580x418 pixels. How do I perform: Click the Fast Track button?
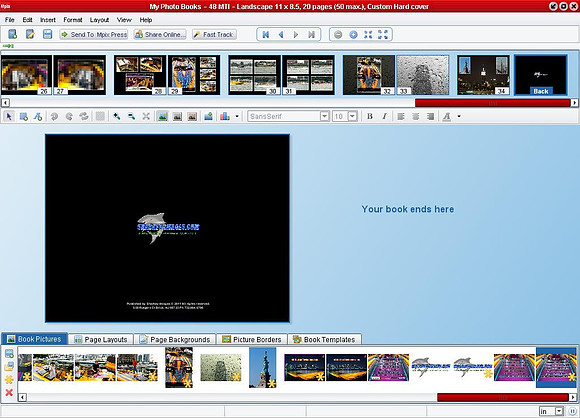coord(214,34)
